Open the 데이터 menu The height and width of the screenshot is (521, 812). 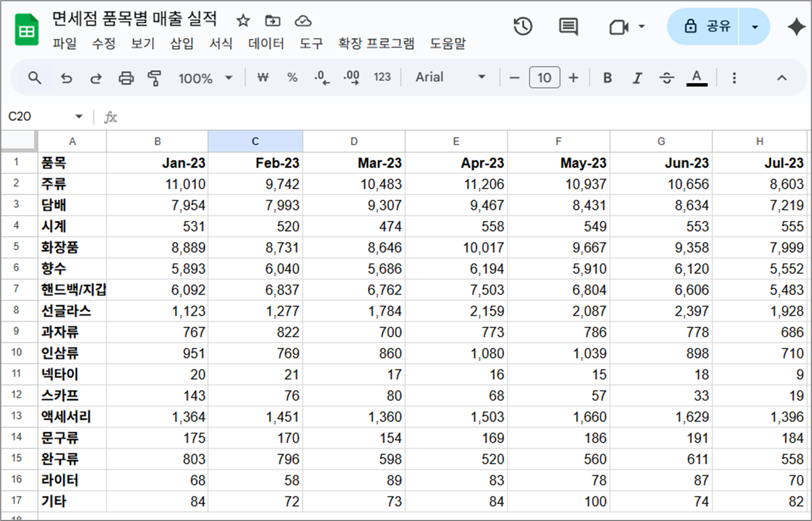[266, 43]
